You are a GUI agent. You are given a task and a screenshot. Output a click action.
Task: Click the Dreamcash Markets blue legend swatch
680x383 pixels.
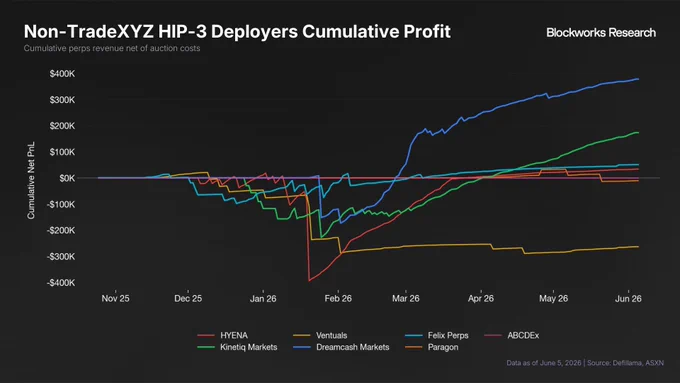coord(302,347)
